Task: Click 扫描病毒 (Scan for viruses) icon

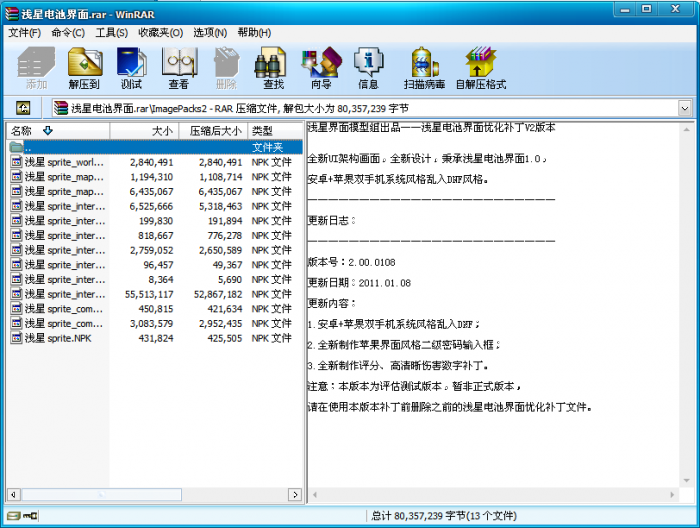Action: coord(424,68)
